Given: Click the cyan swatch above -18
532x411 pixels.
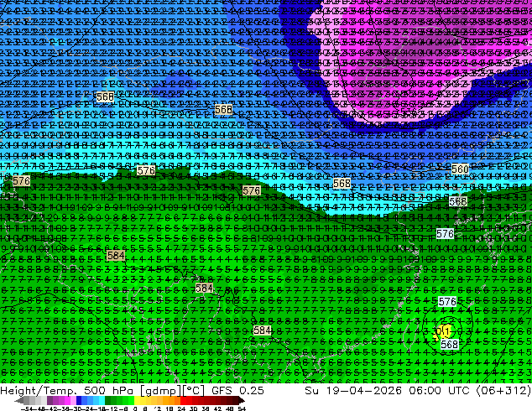Looking at the screenshot, I should point(102,400).
